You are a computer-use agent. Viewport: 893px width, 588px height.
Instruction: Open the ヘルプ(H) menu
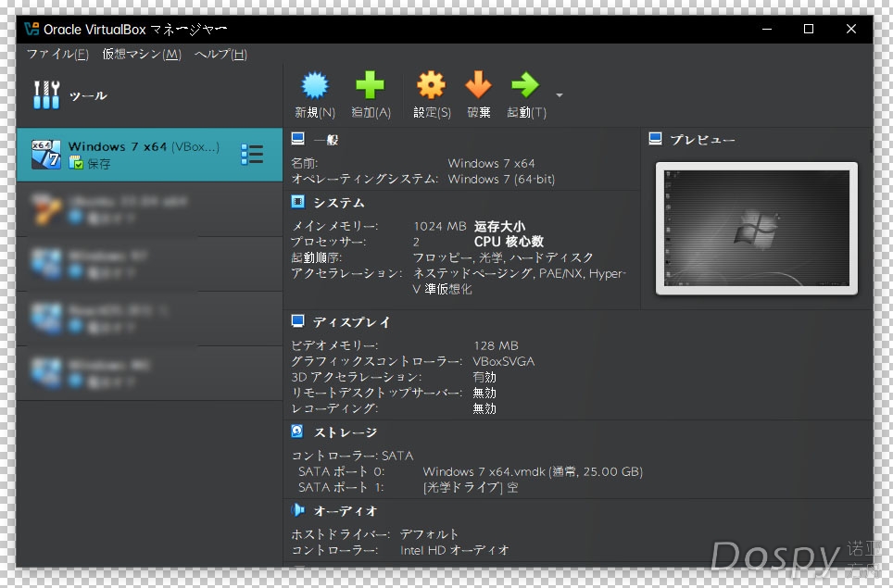[x=221, y=54]
